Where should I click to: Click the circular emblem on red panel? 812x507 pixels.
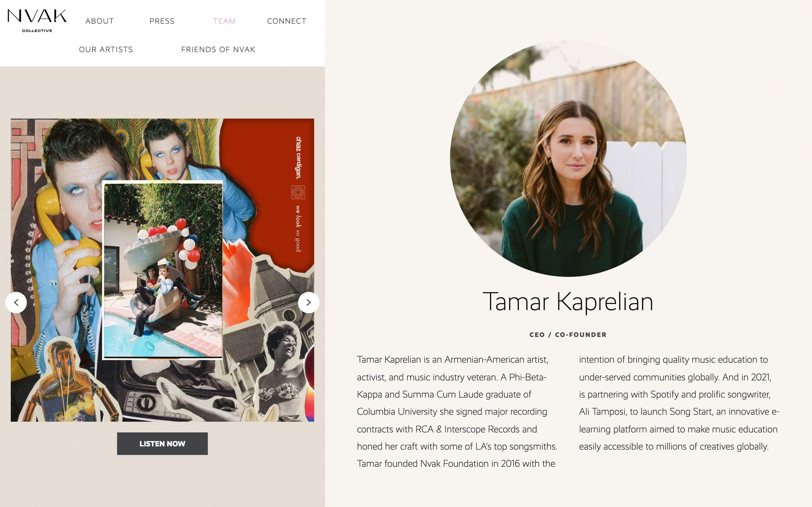pos(298,192)
